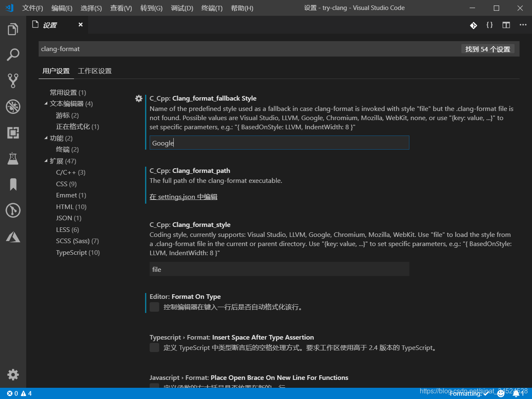
Task: Open settings JSON with braces icon
Action: point(490,25)
